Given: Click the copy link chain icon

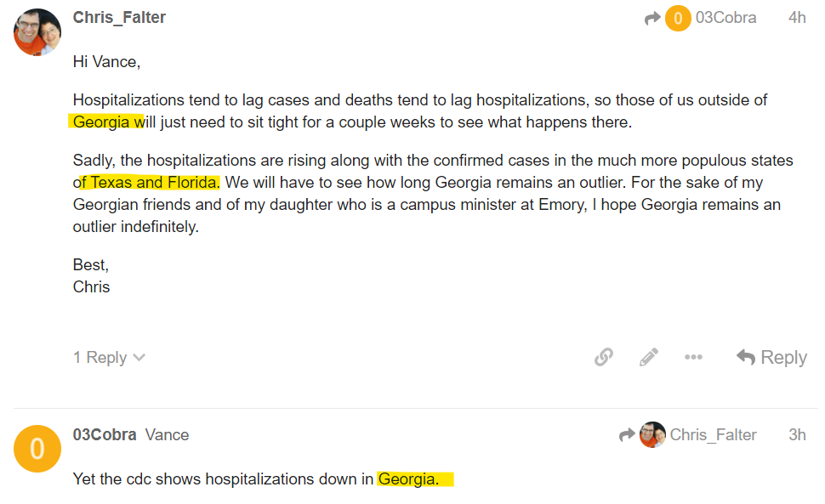Looking at the screenshot, I should [604, 357].
